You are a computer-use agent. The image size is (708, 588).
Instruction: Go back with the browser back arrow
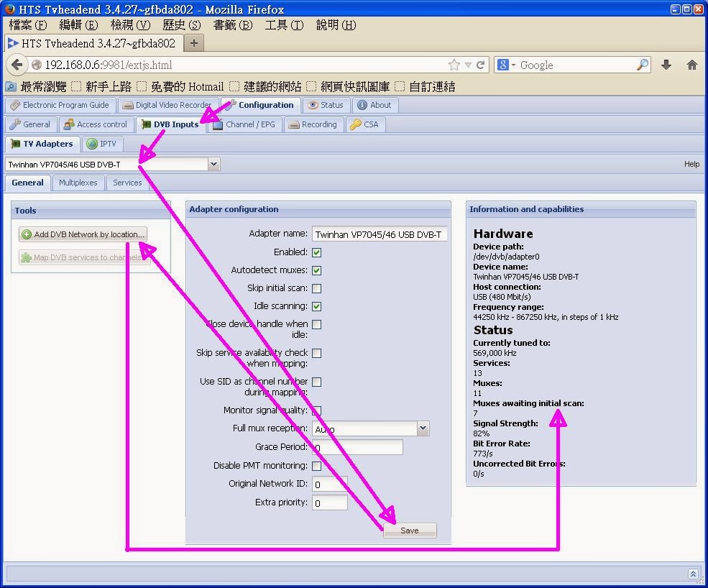[x=17, y=65]
